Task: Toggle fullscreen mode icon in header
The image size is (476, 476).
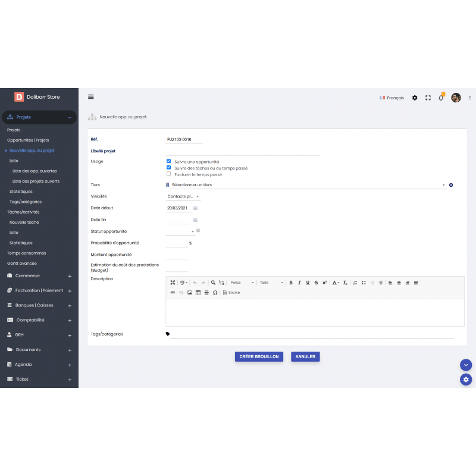Action: click(x=428, y=98)
